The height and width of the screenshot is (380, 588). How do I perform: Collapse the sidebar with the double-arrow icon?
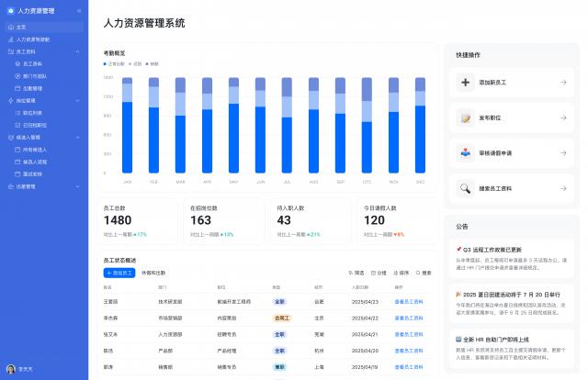click(78, 11)
